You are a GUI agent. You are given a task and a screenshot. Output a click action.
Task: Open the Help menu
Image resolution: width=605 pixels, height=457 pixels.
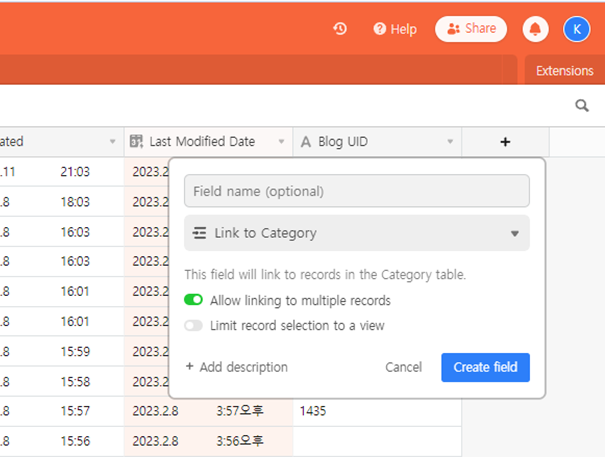click(x=395, y=29)
